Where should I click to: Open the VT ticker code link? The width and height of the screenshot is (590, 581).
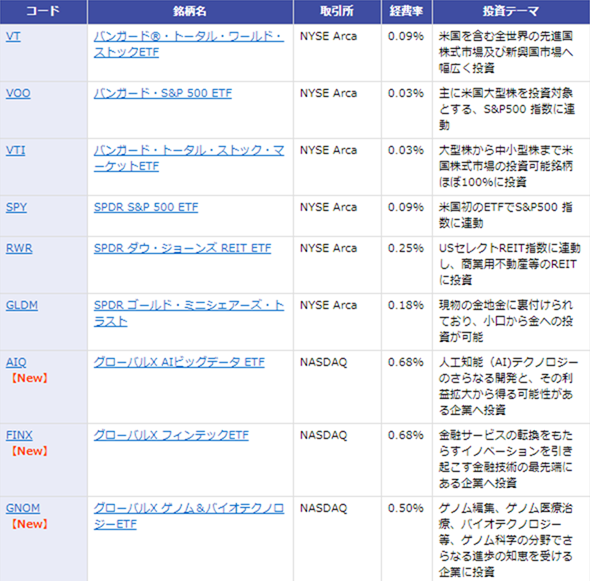[x=13, y=37]
